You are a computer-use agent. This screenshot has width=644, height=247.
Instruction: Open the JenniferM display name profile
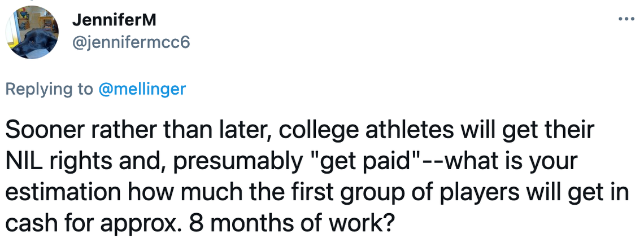[113, 21]
